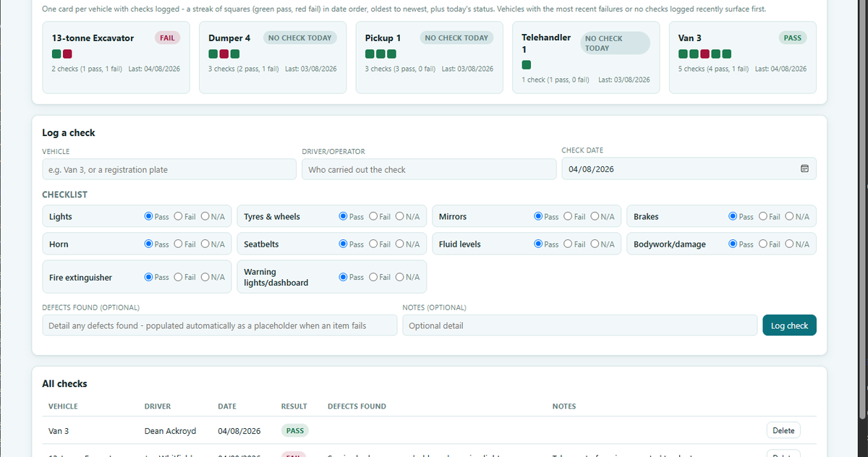Focus the Defects found text field
The image size is (868, 457).
click(220, 325)
